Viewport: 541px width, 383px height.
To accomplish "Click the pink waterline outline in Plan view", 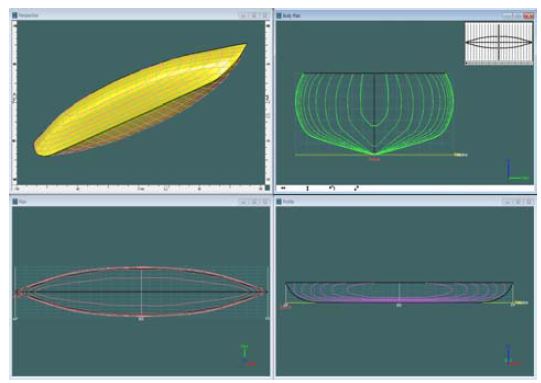I will [141, 292].
